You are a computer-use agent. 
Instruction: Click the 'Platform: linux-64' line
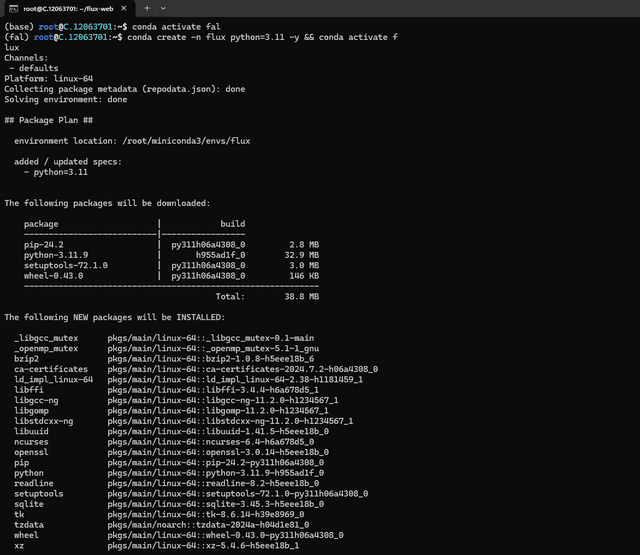tap(49, 78)
